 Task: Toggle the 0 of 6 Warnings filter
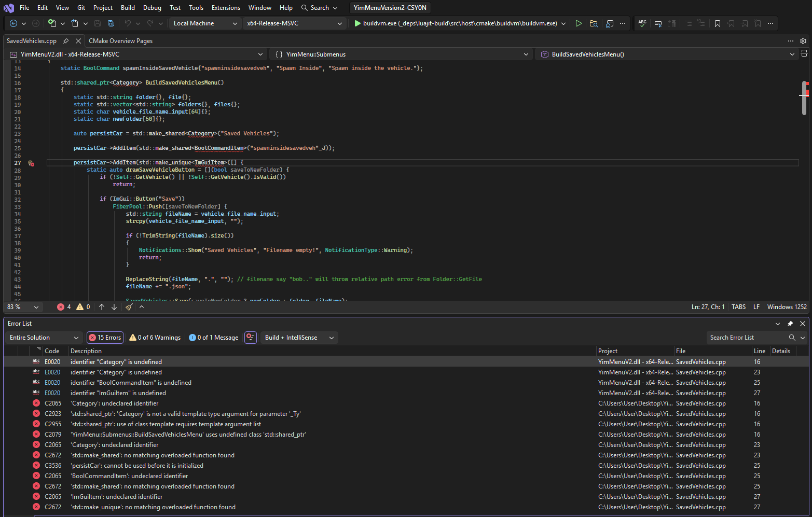[155, 338]
